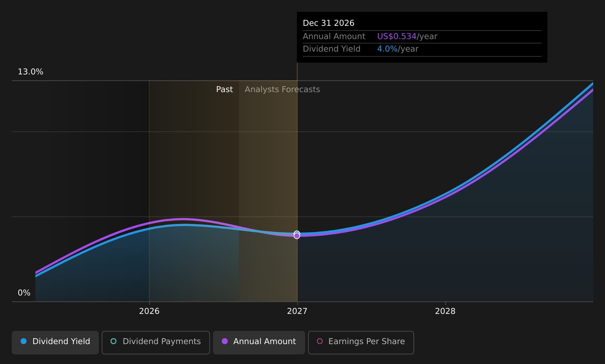Click the 2028 x-axis label
This screenshot has height=364, width=605.
click(x=445, y=311)
